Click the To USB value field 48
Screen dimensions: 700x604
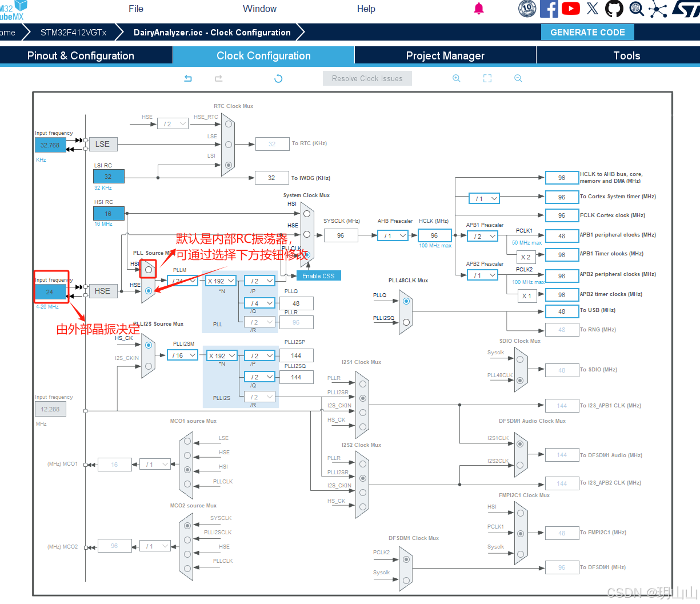[x=562, y=311]
